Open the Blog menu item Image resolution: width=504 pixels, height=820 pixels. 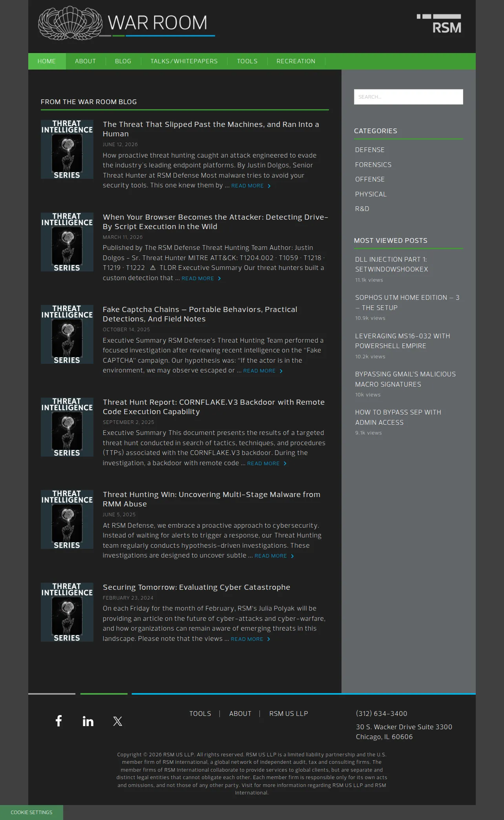click(123, 61)
